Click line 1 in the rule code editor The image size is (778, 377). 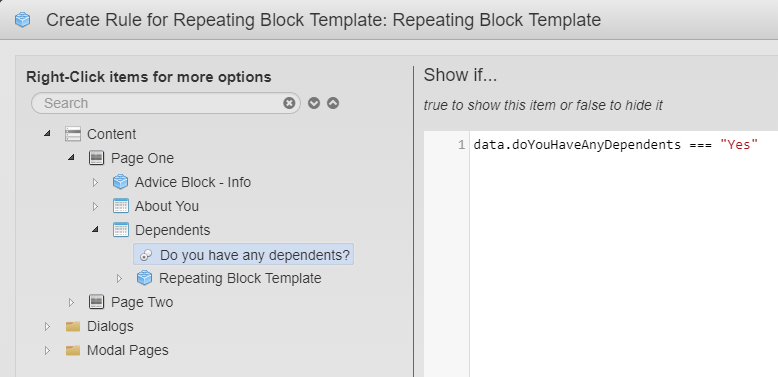(x=615, y=145)
